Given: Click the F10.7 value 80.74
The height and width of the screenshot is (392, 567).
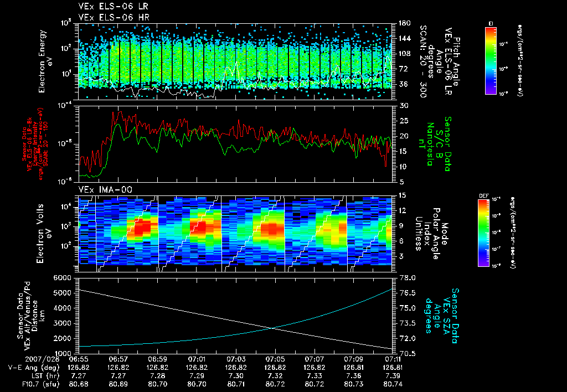Looking at the screenshot, I should tap(393, 384).
